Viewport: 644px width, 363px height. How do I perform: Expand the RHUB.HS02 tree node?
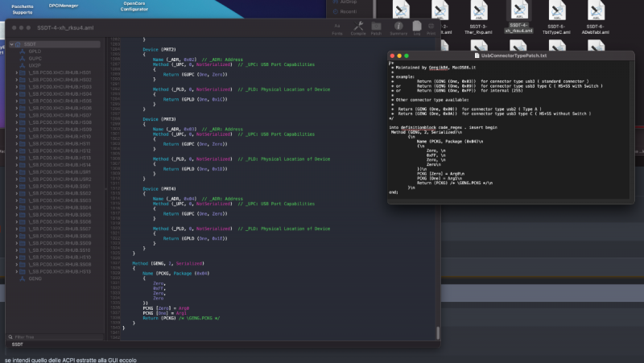coord(16,80)
